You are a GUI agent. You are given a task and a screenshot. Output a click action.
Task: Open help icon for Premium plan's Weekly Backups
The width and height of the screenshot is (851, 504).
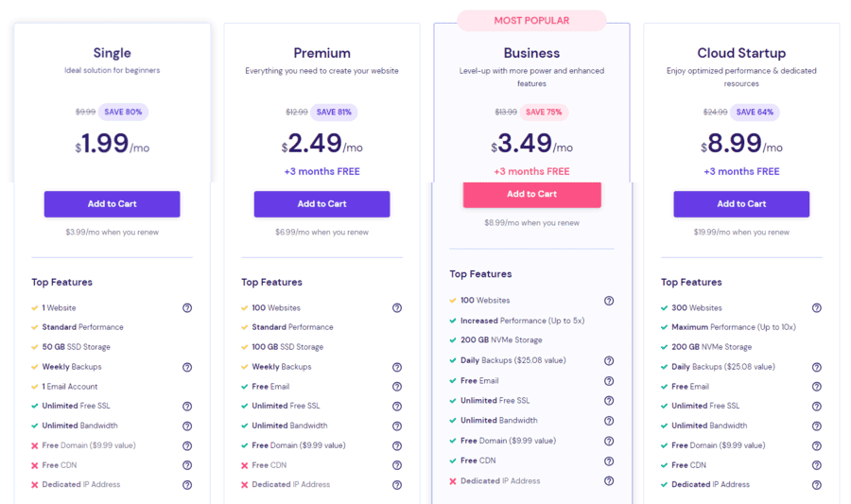coord(397,367)
